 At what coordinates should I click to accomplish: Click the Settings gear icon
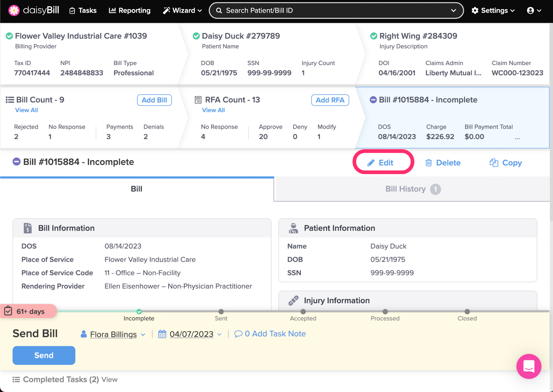tap(475, 10)
